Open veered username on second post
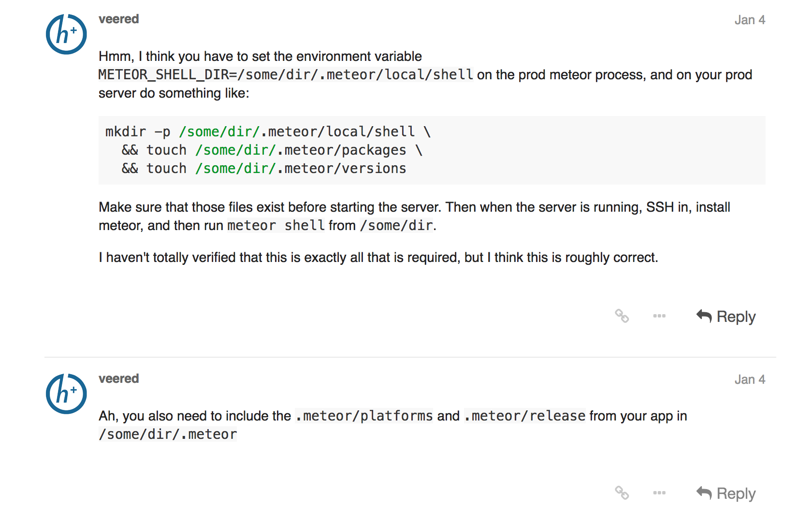 [x=118, y=378]
